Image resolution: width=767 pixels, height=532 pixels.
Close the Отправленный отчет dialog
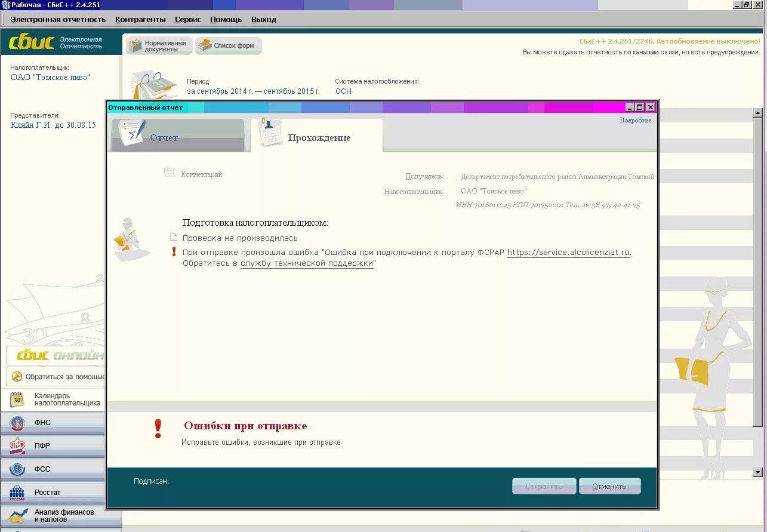coord(651,107)
